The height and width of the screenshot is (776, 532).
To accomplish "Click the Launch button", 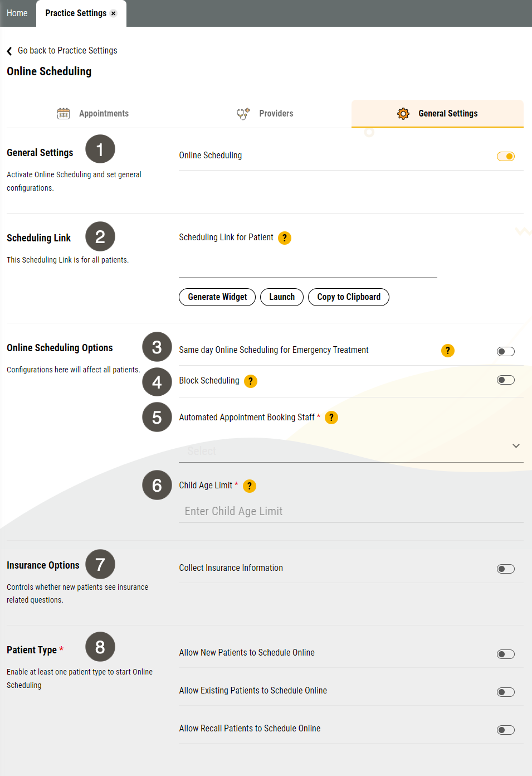I will tap(282, 297).
